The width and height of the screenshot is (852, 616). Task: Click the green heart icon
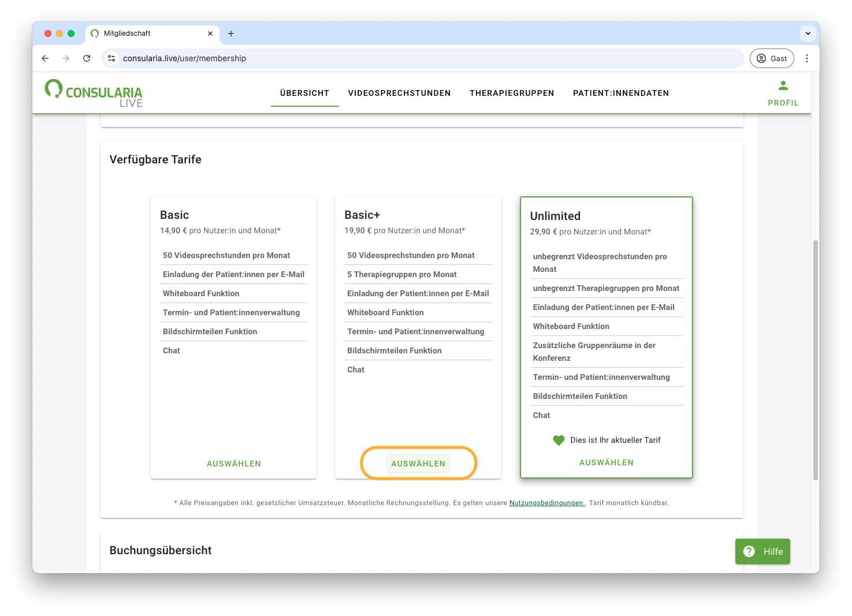558,440
